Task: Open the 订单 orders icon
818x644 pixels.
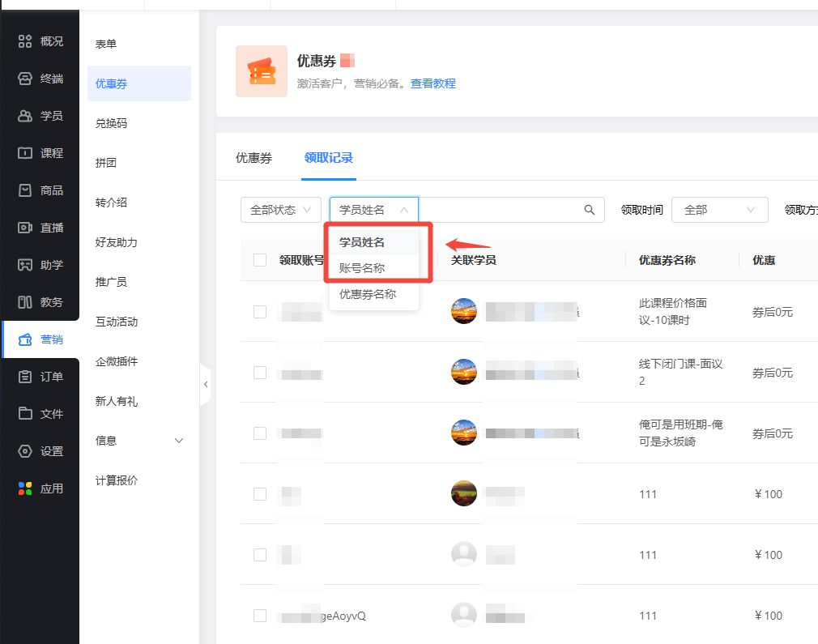Action: click(25, 377)
